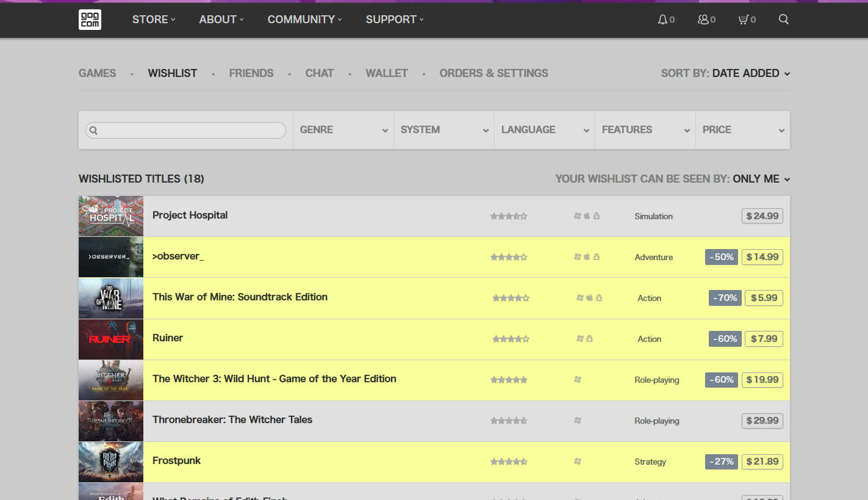The height and width of the screenshot is (500, 868).
Task: Open the STORE menu
Action: (x=150, y=19)
